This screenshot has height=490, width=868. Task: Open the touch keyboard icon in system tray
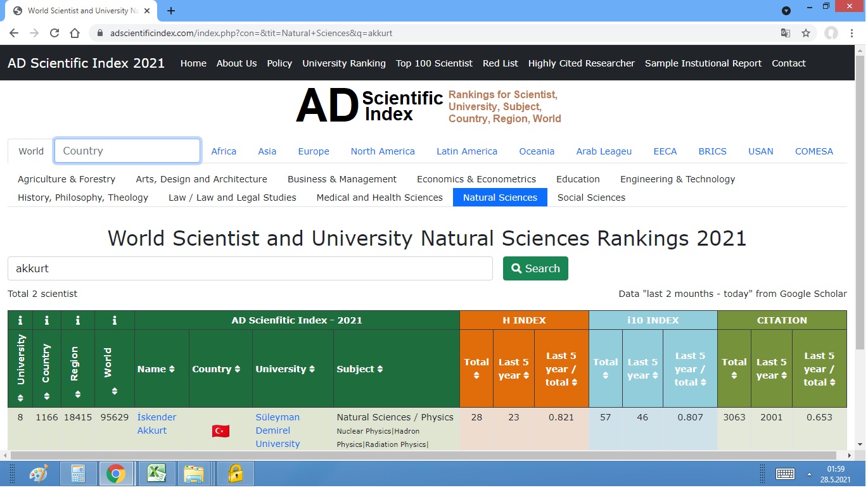point(785,474)
